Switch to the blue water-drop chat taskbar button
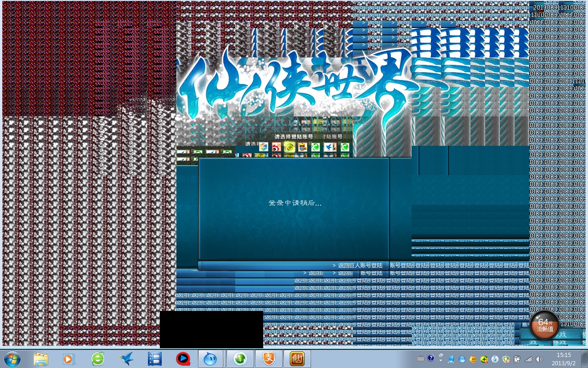This screenshot has height=368, width=588. click(x=211, y=359)
